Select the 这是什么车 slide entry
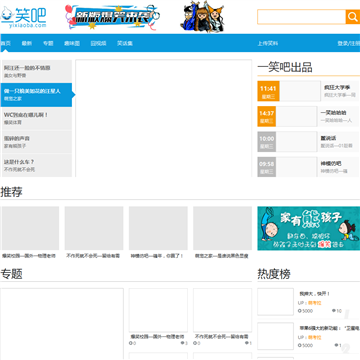This screenshot has width=360, height=360. coord(37,165)
